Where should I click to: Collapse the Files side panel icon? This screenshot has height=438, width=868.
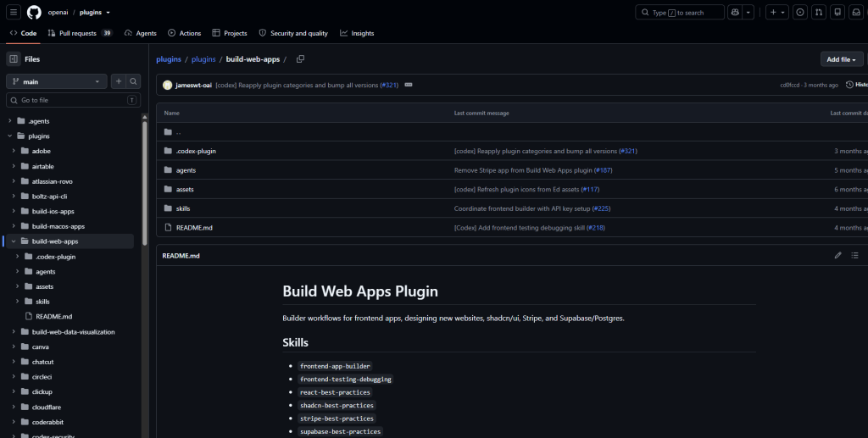pyautogui.click(x=14, y=59)
